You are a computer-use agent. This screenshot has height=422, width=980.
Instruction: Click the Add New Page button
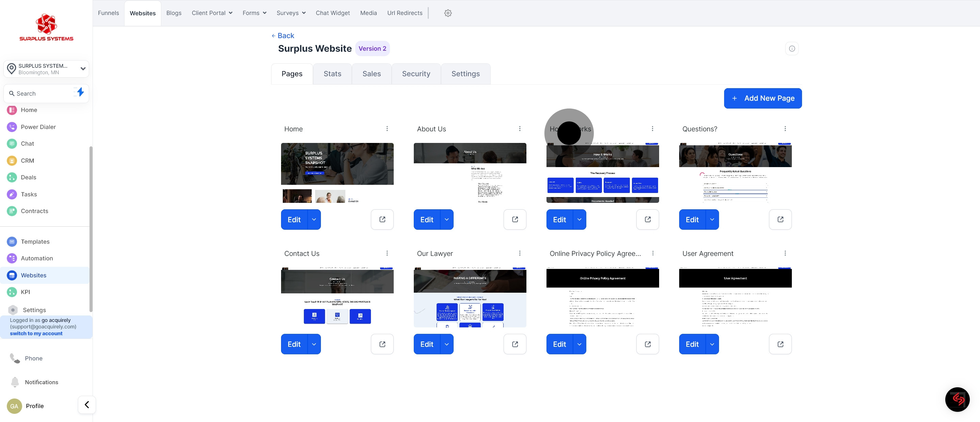pos(762,98)
